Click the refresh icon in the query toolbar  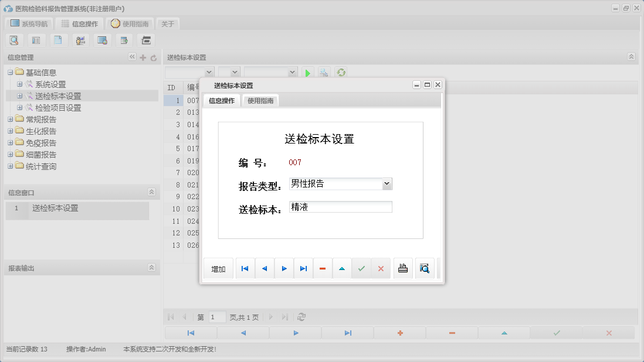pos(340,71)
